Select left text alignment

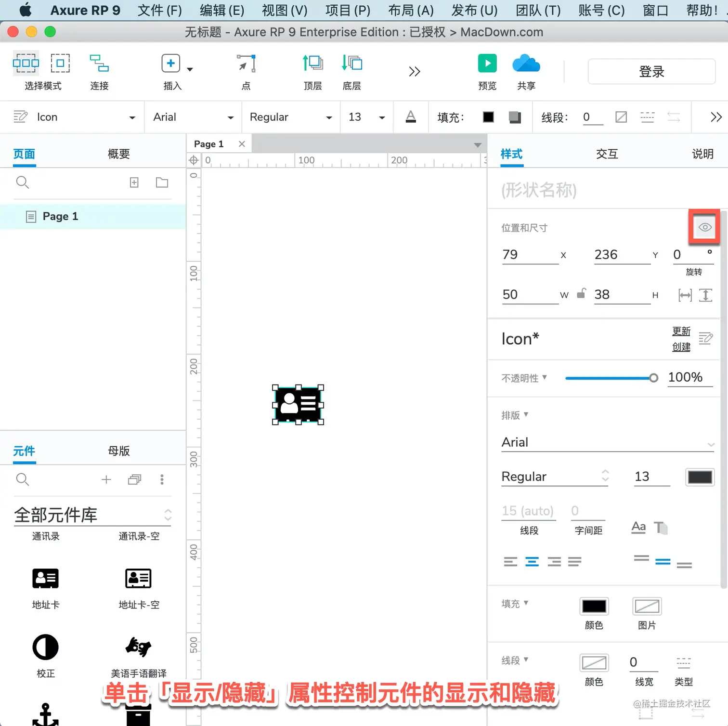coord(510,561)
